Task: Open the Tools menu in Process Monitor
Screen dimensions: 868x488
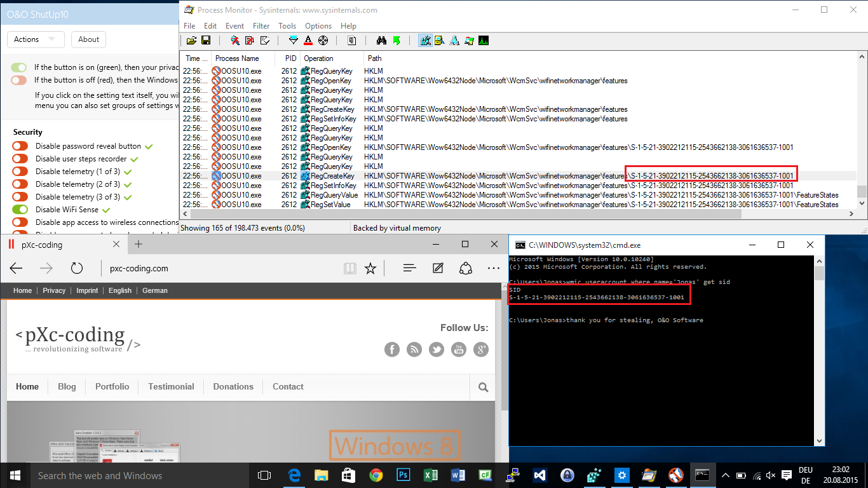Action: tap(287, 26)
